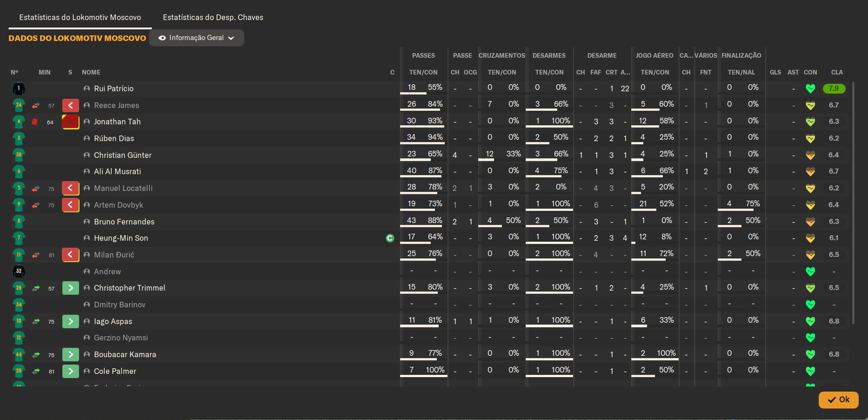Open Jonathan Tah's player profile
Screen dimensions: 868x420
[117, 122]
